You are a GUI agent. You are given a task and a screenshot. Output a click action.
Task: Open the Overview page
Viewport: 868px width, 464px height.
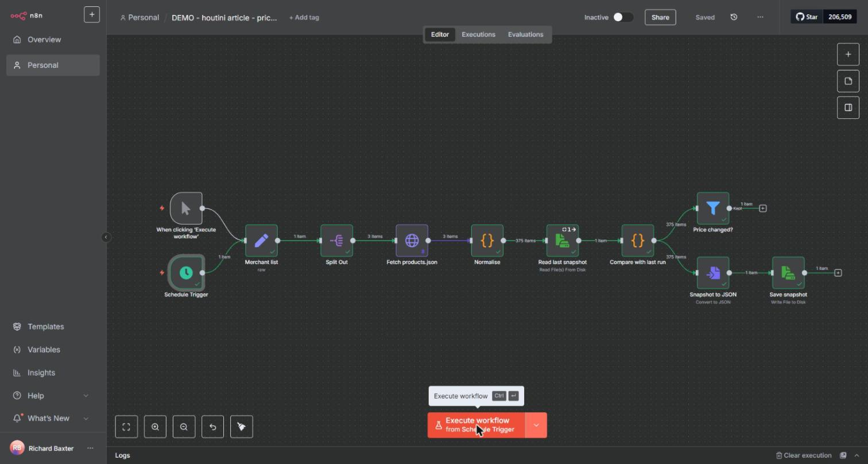click(x=53, y=40)
